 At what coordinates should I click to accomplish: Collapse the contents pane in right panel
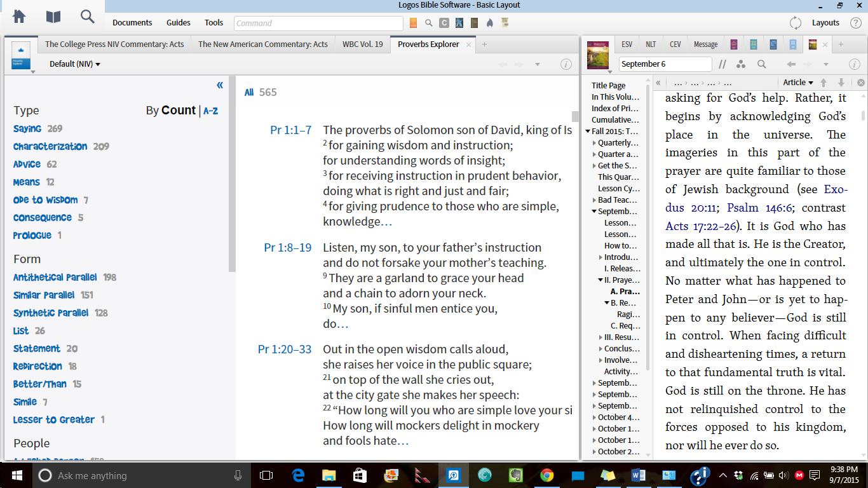658,83
